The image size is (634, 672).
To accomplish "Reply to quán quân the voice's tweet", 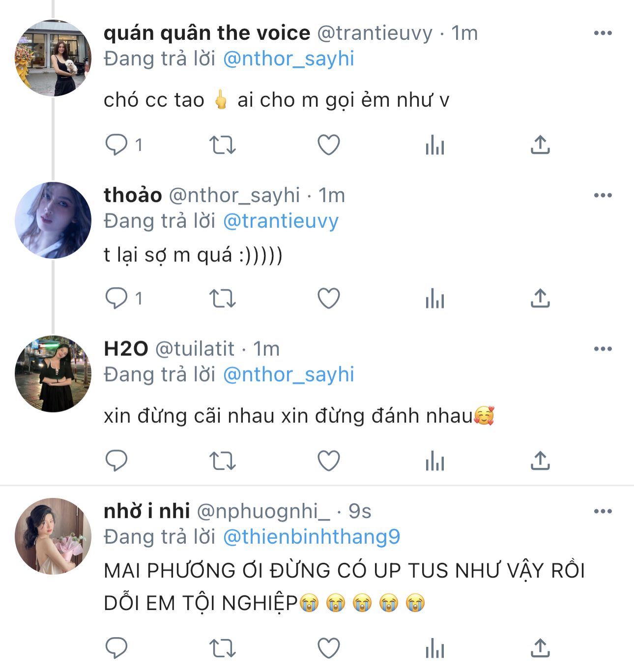I will point(116,146).
